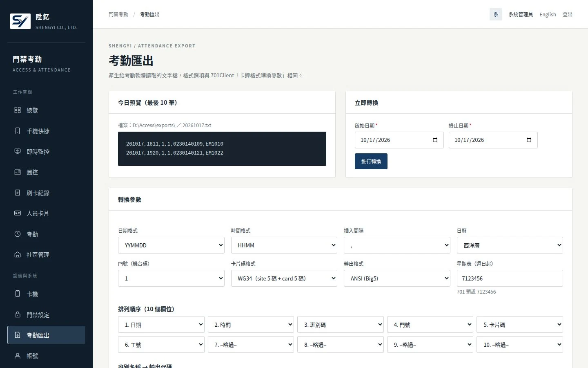Open the 啟始日期 calendar picker icon

coord(435,140)
